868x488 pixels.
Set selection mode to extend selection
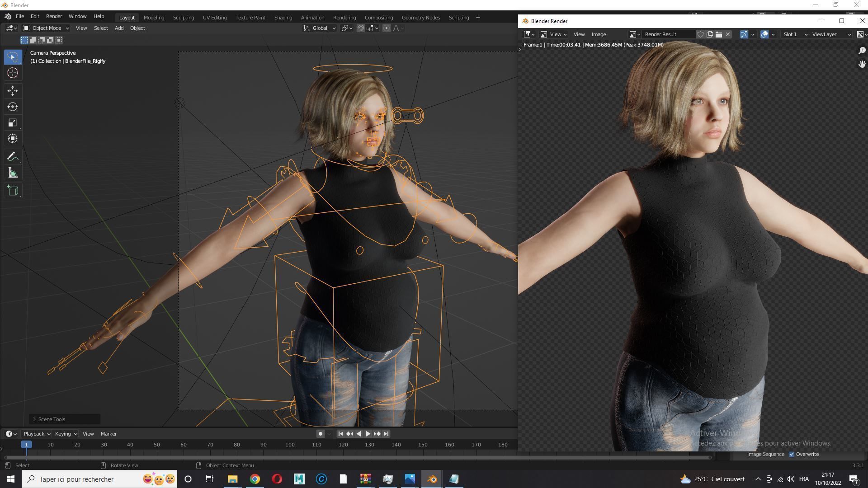(33, 40)
